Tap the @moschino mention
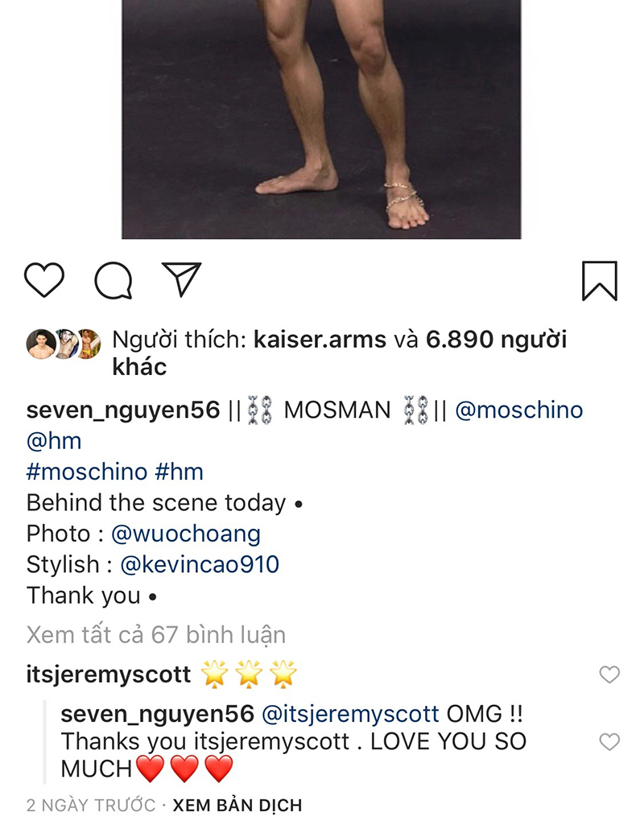 pyautogui.click(x=518, y=410)
